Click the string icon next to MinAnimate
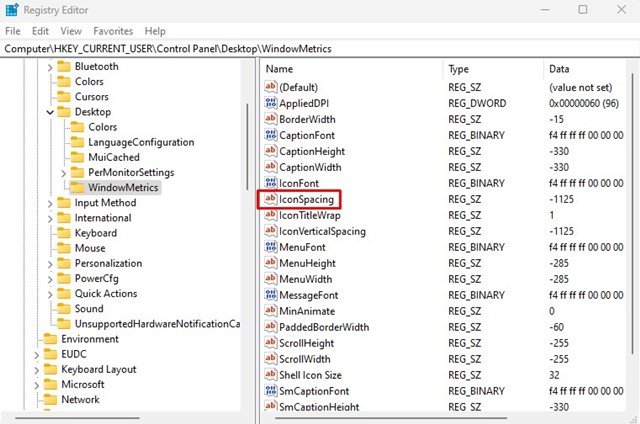The width and height of the screenshot is (640, 424). pyautogui.click(x=271, y=311)
